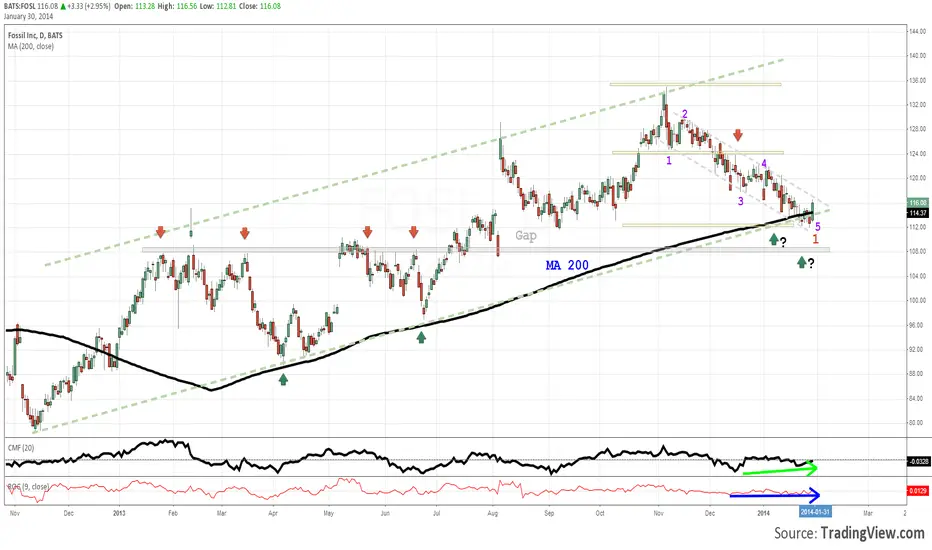
Task: Click the 108.00 price axis label
Action: coord(917,252)
